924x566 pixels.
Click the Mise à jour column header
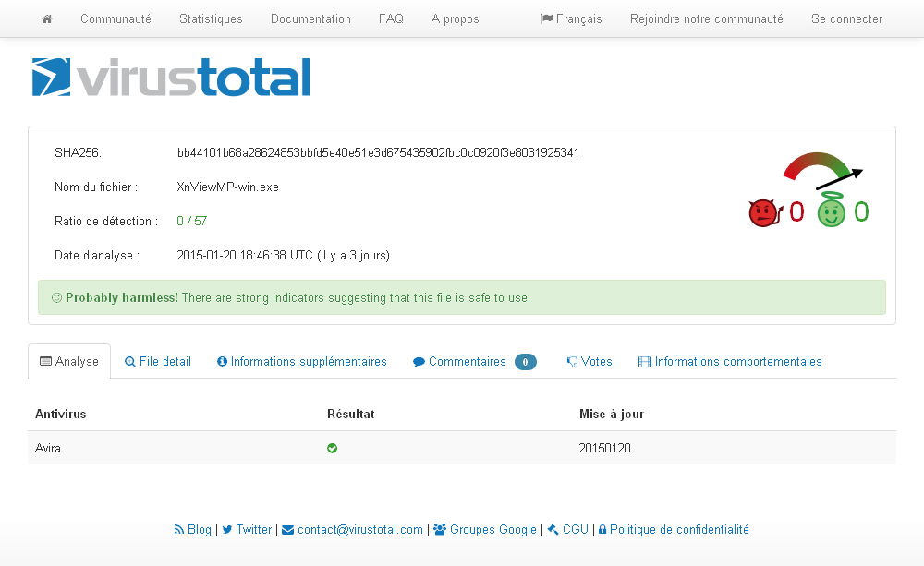612,414
